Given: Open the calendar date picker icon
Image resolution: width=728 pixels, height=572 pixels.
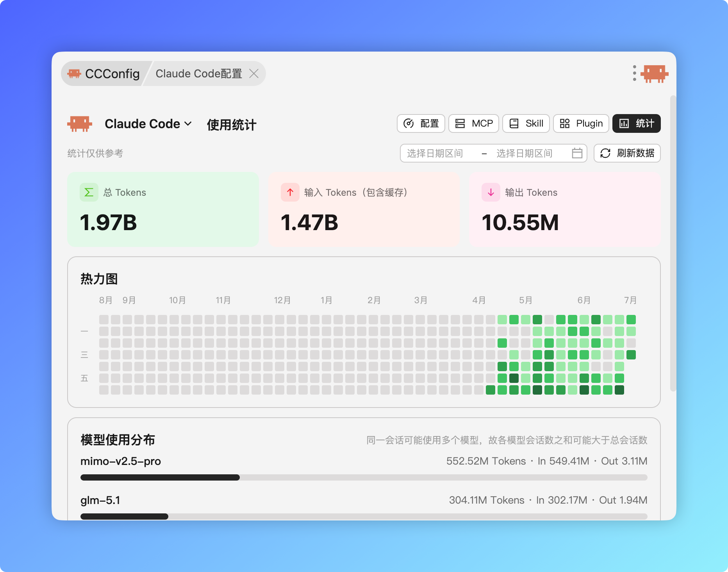Looking at the screenshot, I should pyautogui.click(x=577, y=153).
